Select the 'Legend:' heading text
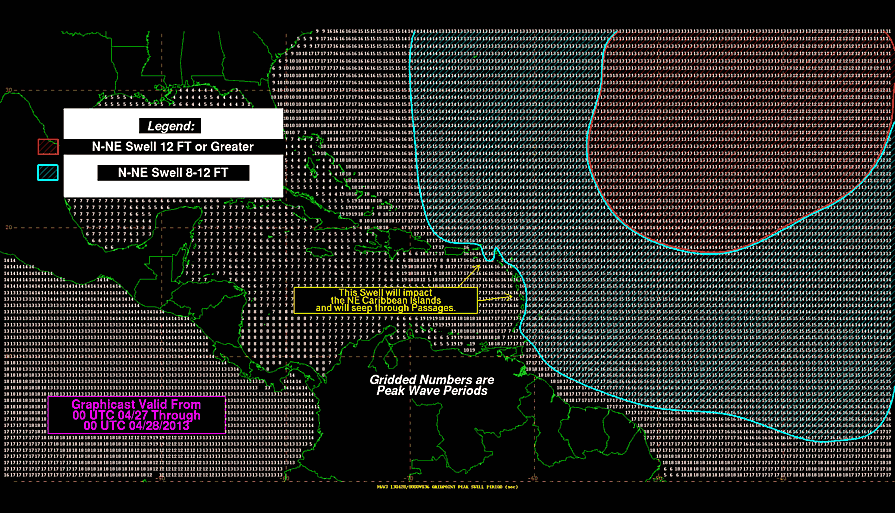 point(170,126)
